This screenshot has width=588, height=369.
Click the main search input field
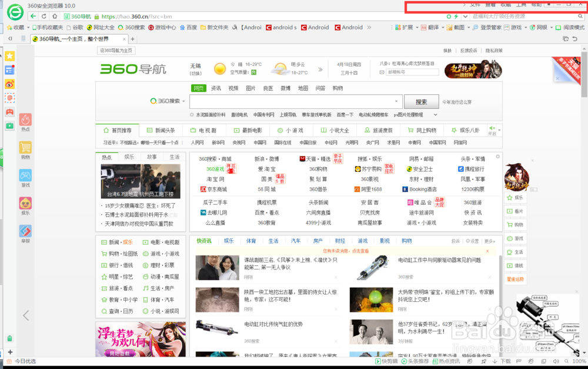pos(296,101)
